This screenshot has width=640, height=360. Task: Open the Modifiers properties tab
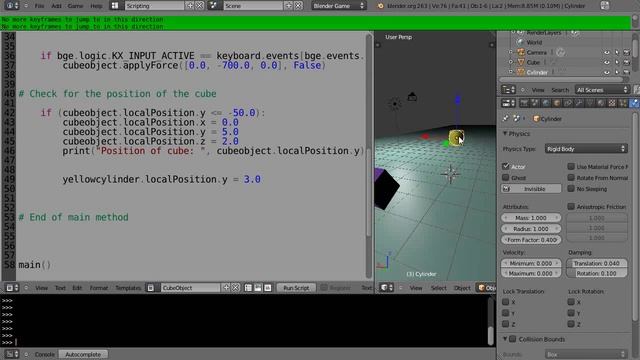pos(579,103)
